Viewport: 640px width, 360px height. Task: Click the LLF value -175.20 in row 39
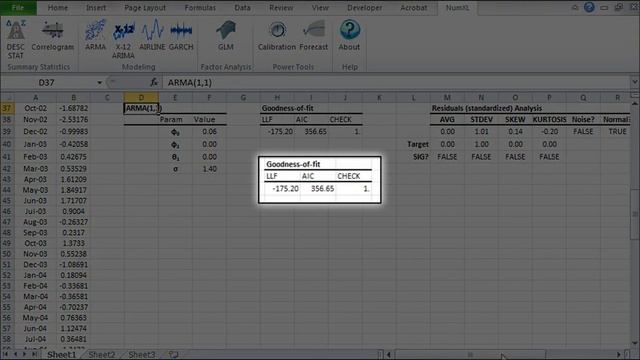click(277, 131)
